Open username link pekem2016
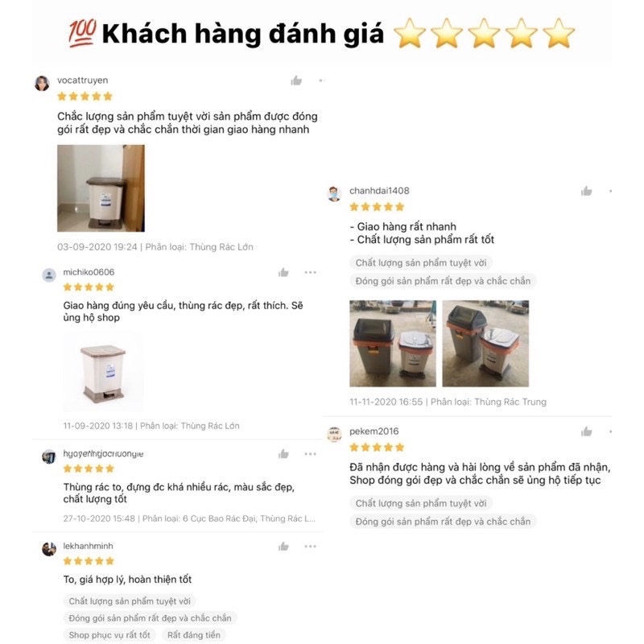This screenshot has height=644, width=644. click(374, 431)
